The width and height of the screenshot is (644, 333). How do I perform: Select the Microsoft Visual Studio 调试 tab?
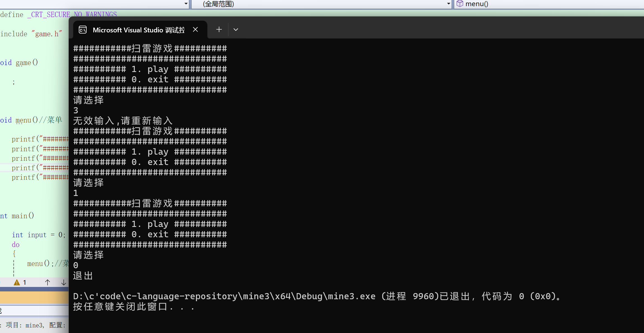(x=139, y=30)
